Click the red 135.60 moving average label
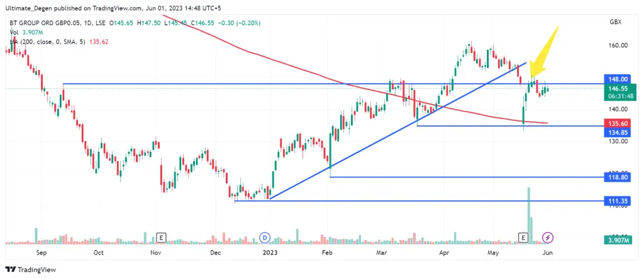This screenshot has width=644, height=279. point(618,123)
